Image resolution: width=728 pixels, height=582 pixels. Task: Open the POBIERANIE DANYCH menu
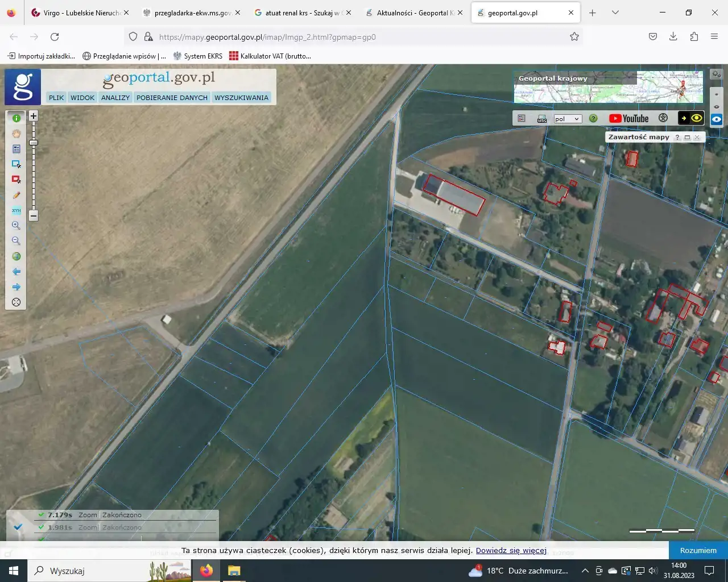[x=172, y=98]
